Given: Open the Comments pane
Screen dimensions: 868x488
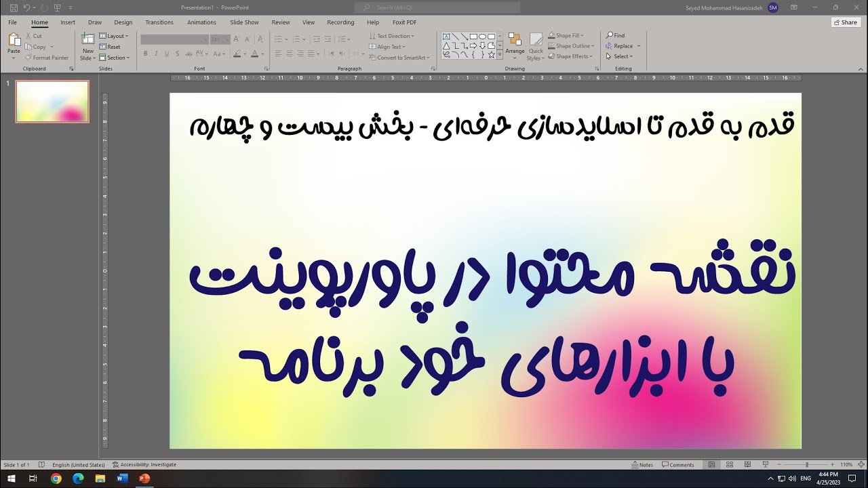Looking at the screenshot, I should [x=677, y=465].
